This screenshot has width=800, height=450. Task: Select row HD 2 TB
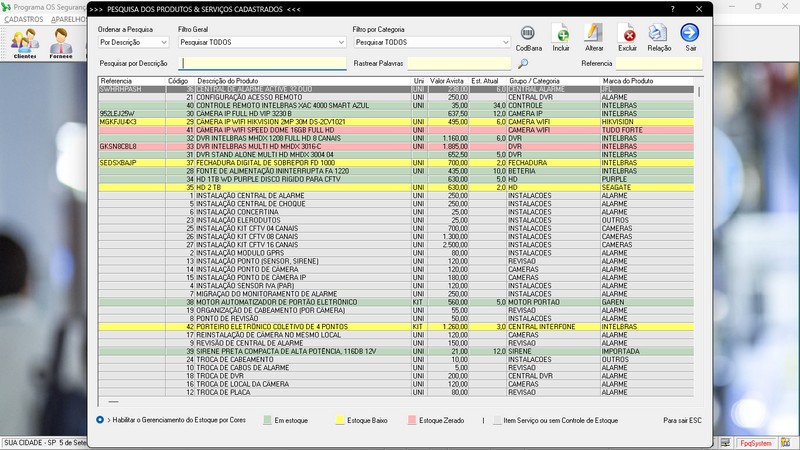tap(396, 187)
